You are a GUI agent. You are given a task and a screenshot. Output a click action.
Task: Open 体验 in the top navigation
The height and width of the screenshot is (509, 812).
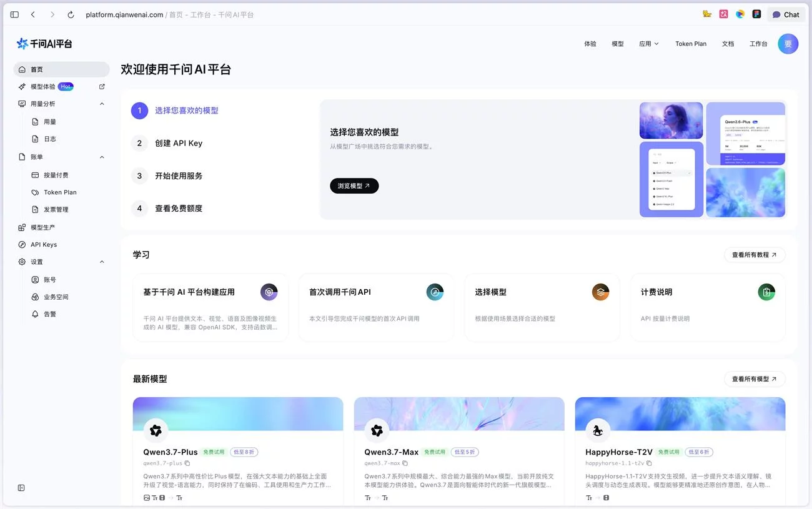590,44
